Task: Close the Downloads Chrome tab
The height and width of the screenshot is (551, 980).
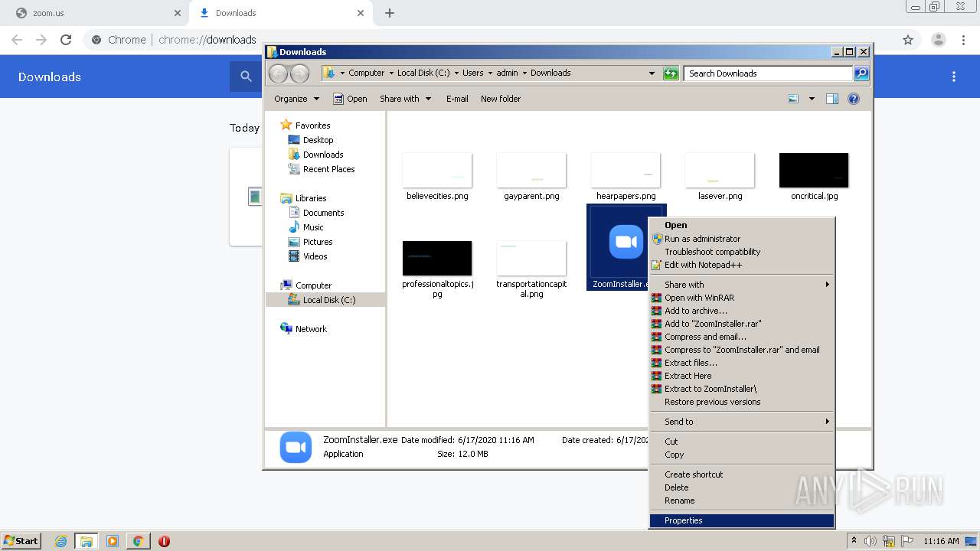Action: point(361,13)
